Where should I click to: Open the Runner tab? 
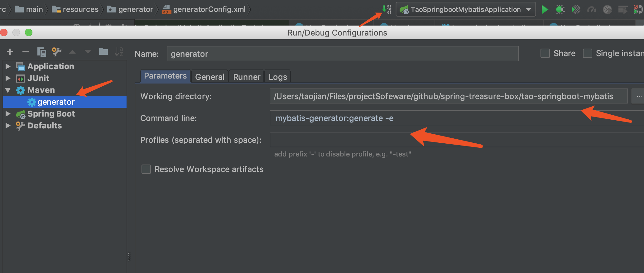click(x=247, y=77)
